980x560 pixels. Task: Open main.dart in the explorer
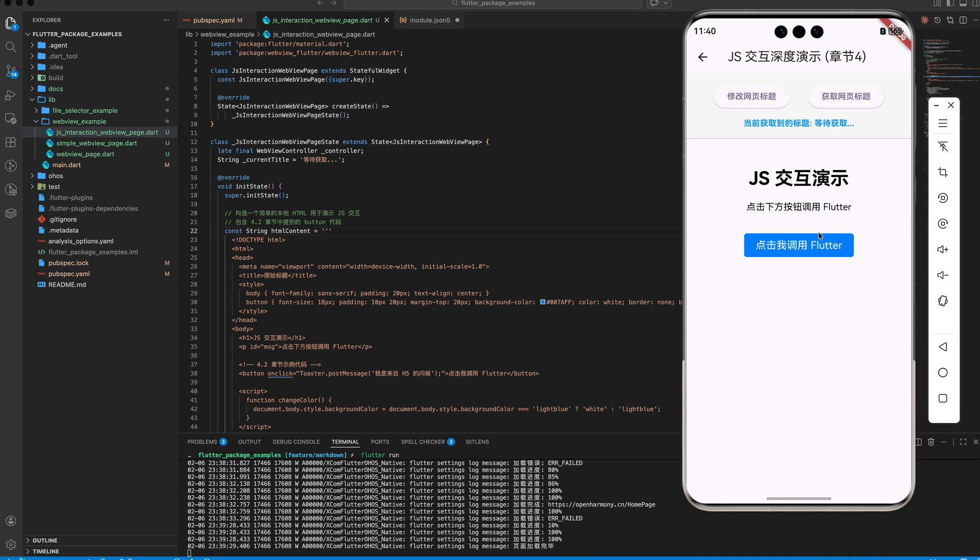[66, 165]
